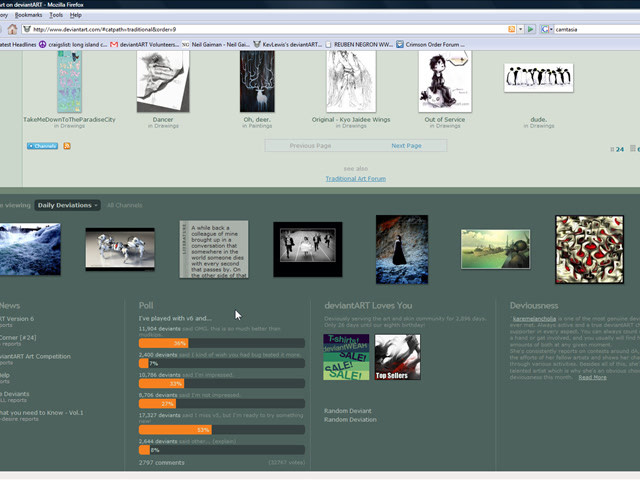The image size is (640, 480).
Task: Open Neil Gaiman bookmark
Action: point(216,44)
